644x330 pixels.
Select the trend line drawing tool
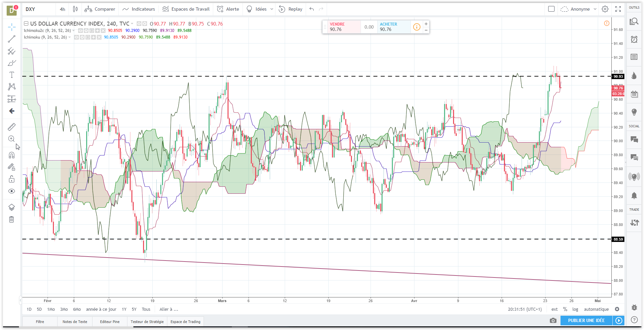[x=12, y=39]
